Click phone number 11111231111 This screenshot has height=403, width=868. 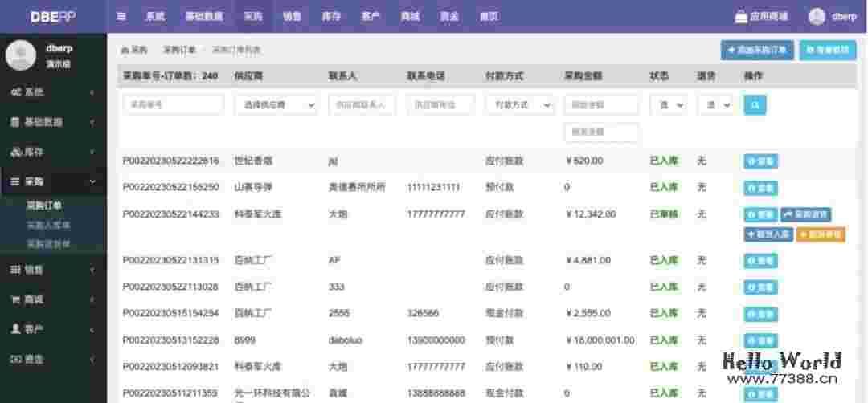coord(433,187)
